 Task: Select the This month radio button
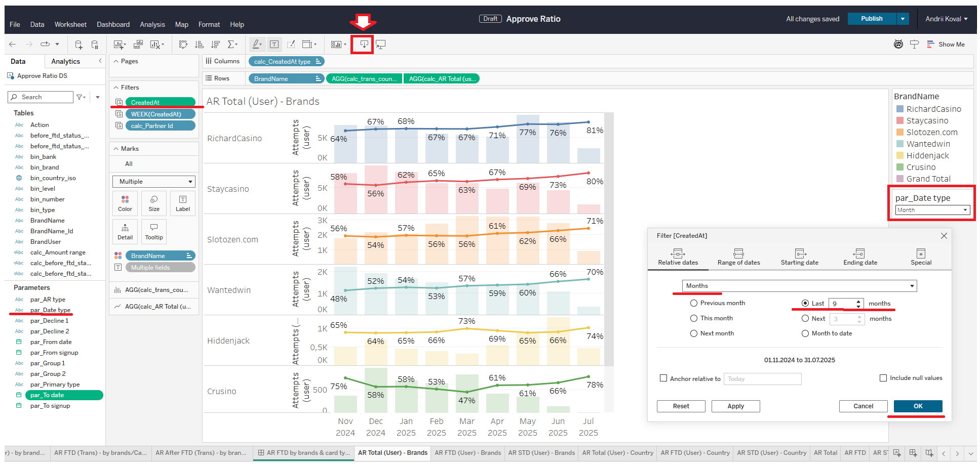[x=694, y=318]
